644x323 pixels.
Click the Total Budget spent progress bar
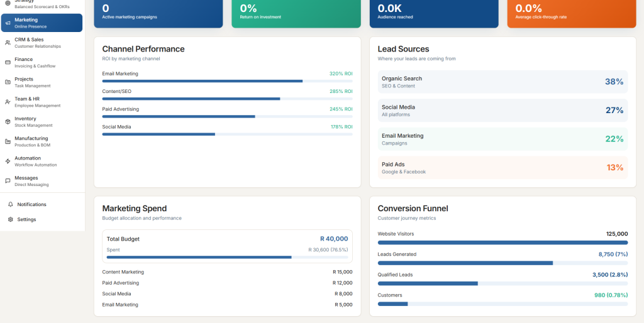(x=227, y=257)
